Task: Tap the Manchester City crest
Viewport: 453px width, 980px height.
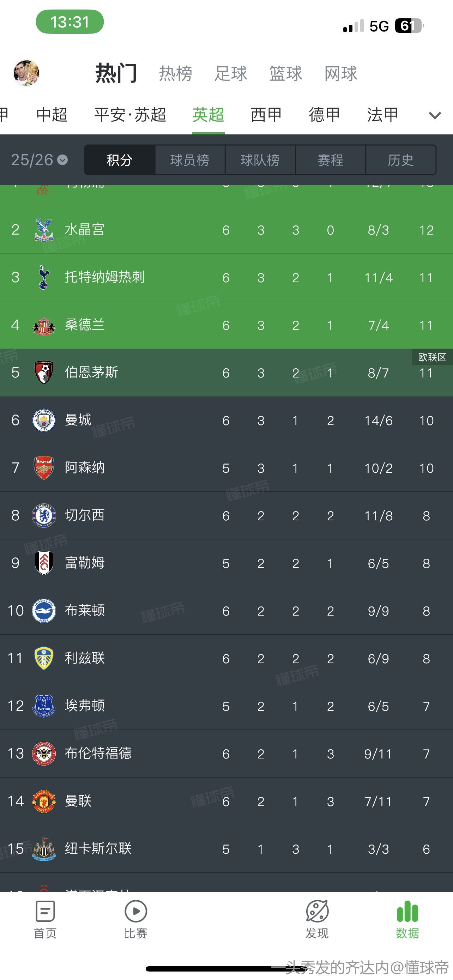Action: tap(44, 421)
